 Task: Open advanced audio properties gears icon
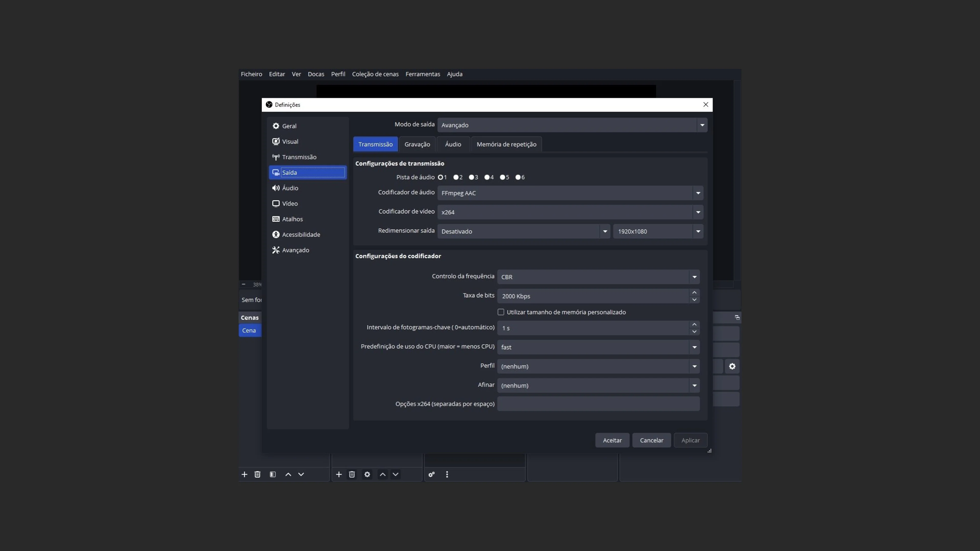(x=431, y=474)
